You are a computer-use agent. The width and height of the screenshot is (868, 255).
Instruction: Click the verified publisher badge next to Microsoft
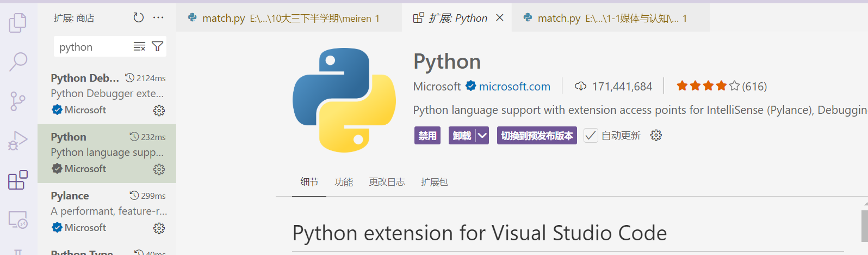pyautogui.click(x=471, y=86)
